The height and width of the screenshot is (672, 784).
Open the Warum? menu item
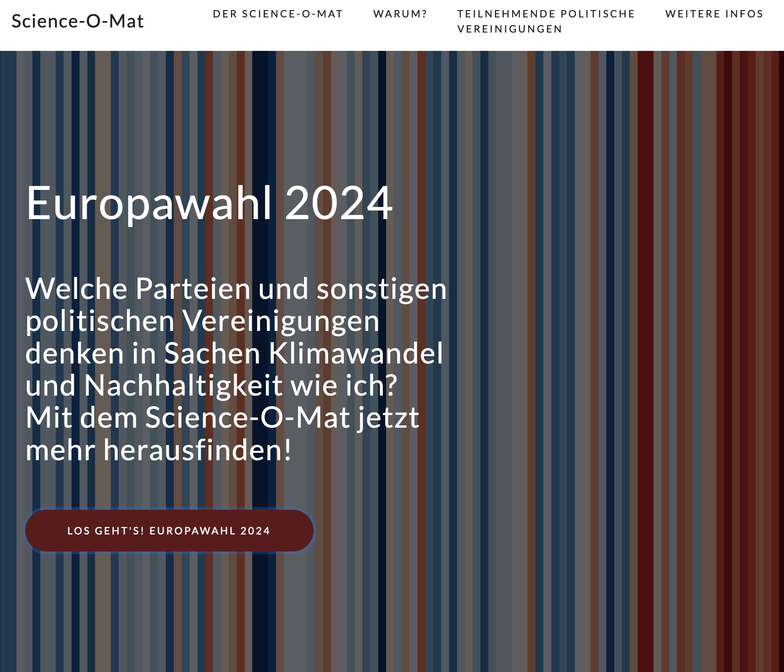tap(400, 14)
